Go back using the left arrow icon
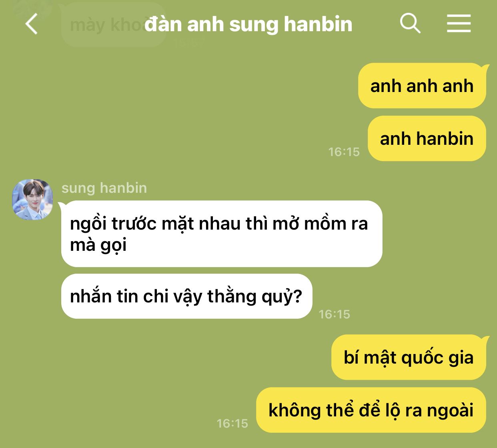This screenshot has width=497, height=448. pos(32,24)
